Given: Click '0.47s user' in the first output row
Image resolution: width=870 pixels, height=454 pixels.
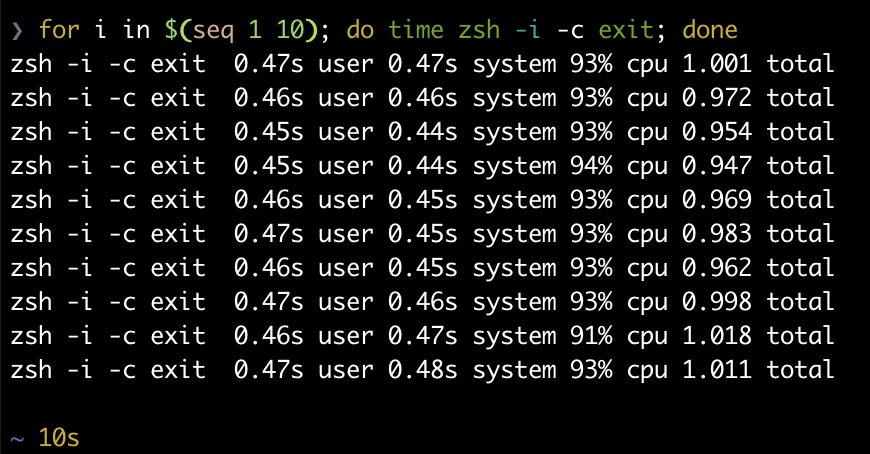Looking at the screenshot, I should pos(304,64).
